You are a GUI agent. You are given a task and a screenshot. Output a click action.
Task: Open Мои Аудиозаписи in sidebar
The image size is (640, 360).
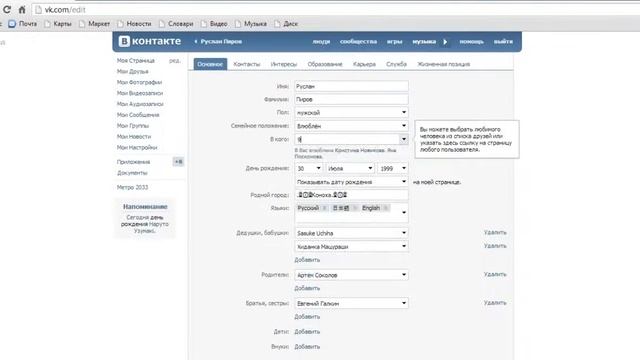pos(140,104)
